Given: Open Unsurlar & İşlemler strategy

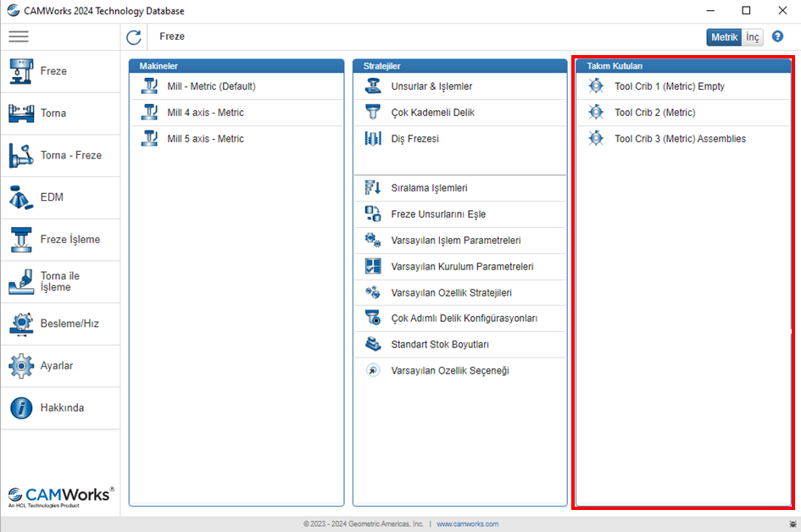Looking at the screenshot, I should (x=431, y=86).
